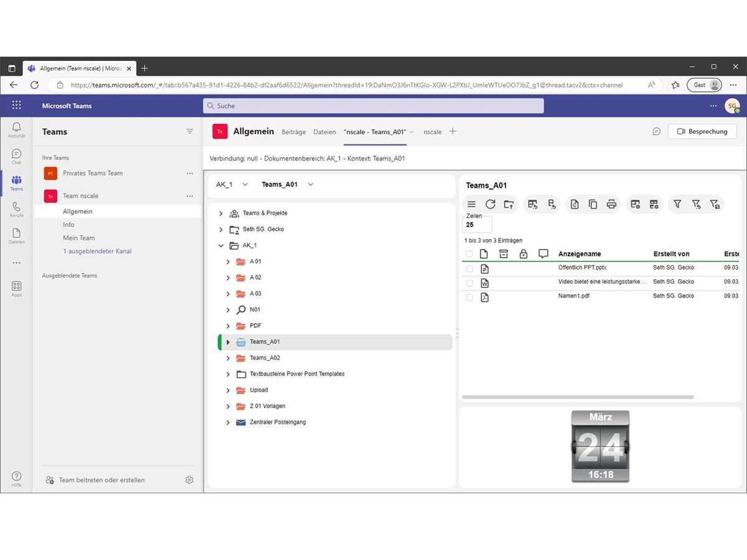Open channel conversation icon next to Besprechung

(x=656, y=131)
